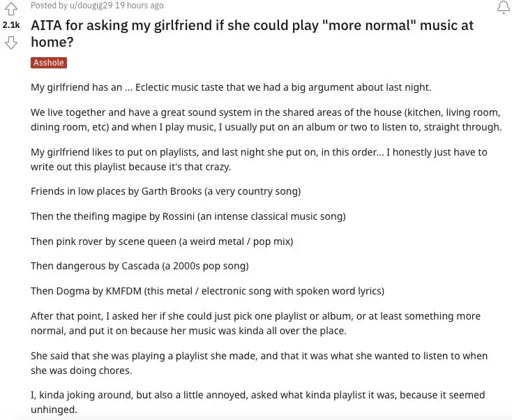Click the paragraph starting 'My girlfriend has an'
Screen dimensions: 512x420
[x=231, y=87]
